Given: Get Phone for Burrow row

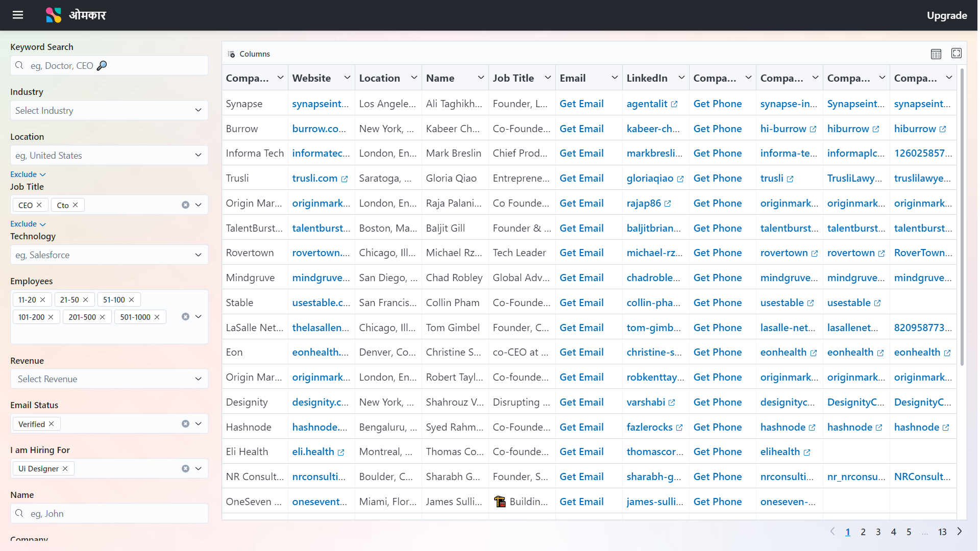Looking at the screenshot, I should tap(717, 129).
